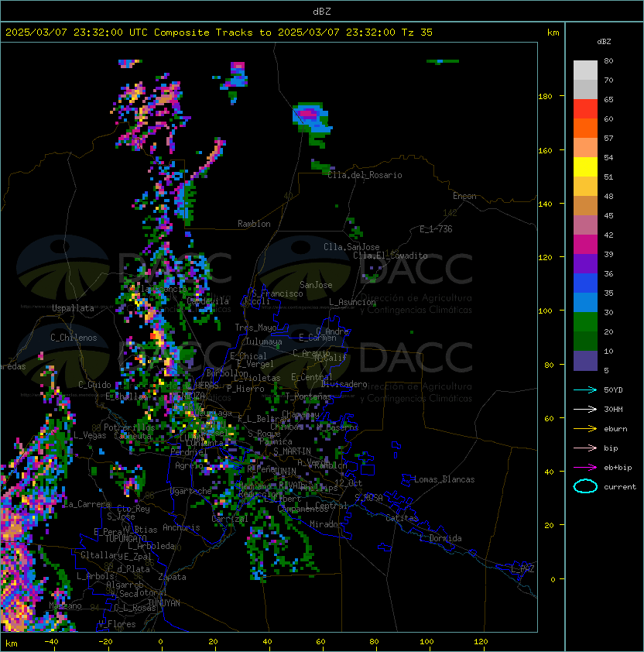Image resolution: width=644 pixels, height=652 pixels.
Task: Click the 'TUNUYAN' map label
Action: coord(164,603)
